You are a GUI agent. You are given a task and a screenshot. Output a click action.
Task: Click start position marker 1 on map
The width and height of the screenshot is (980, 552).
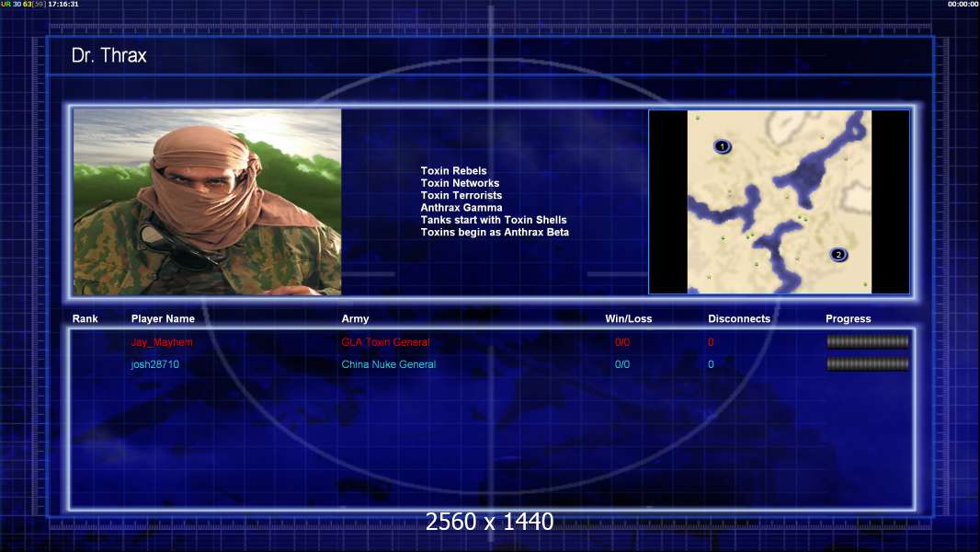coord(722,147)
